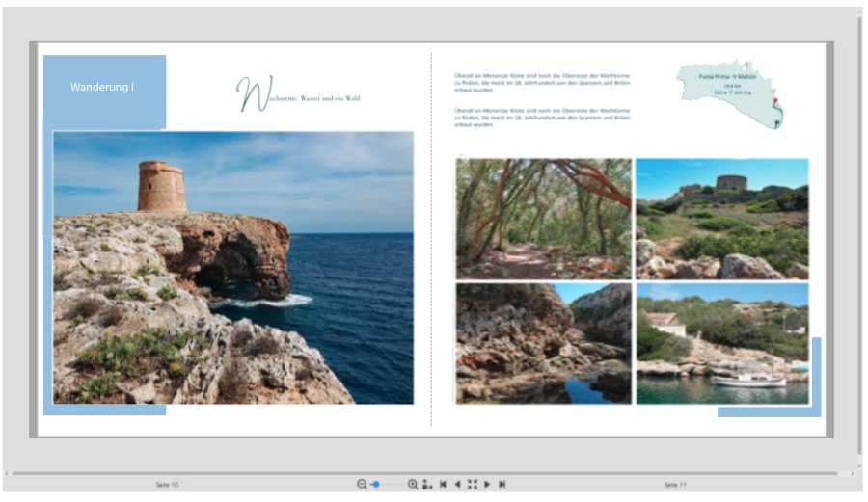Click the page overview icon beside zoom in
The width and height of the screenshot is (868, 502).
[426, 485]
